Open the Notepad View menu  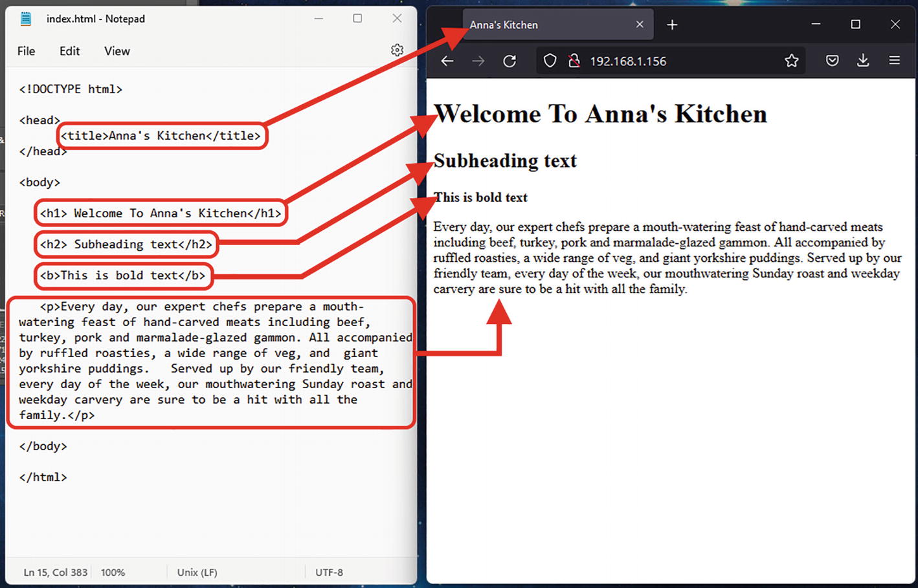(x=117, y=51)
